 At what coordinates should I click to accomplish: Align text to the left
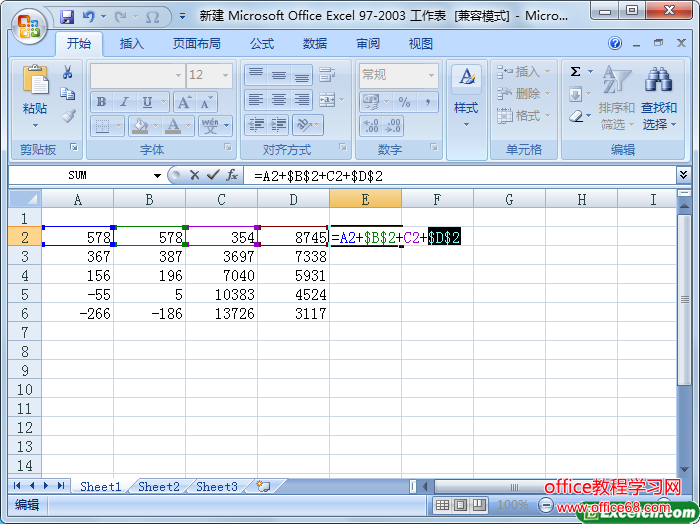[x=256, y=100]
